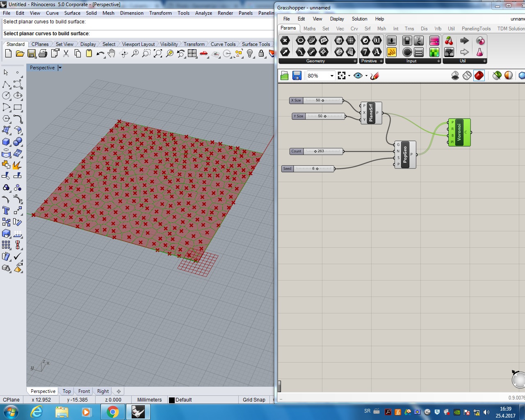The image size is (525, 420).
Task: Click the cherry icon in Util panel
Action: (x=449, y=40)
